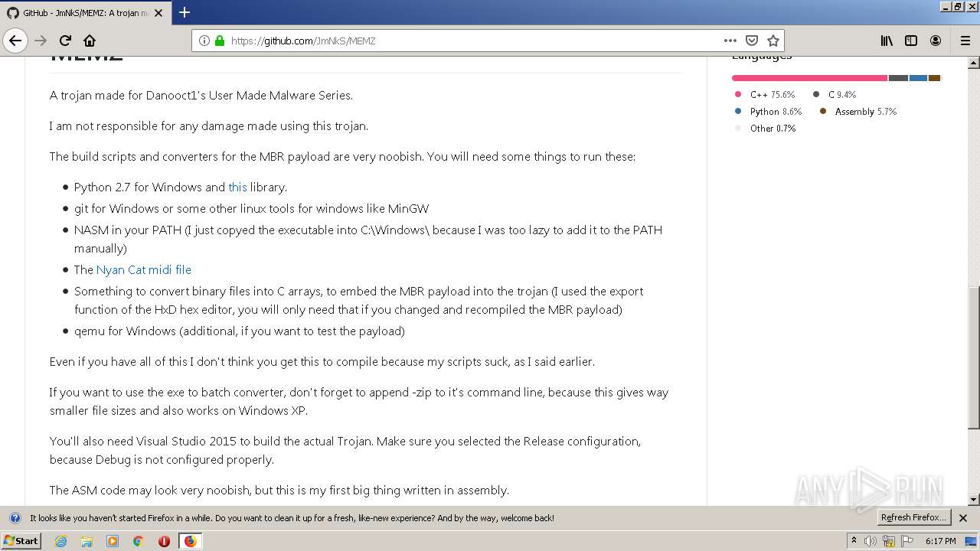Click the network tray icon

pos(889,541)
